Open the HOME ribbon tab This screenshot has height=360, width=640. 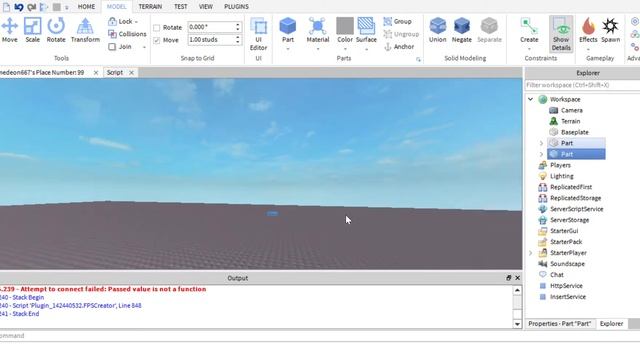coord(86,7)
